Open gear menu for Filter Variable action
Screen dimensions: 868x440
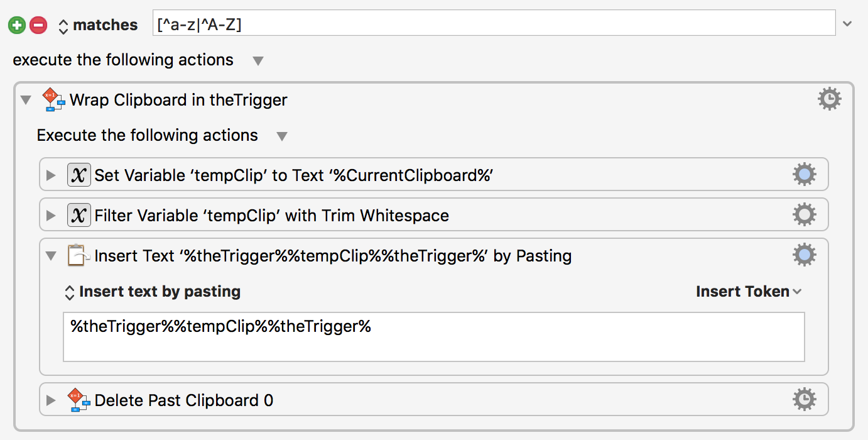pos(805,215)
